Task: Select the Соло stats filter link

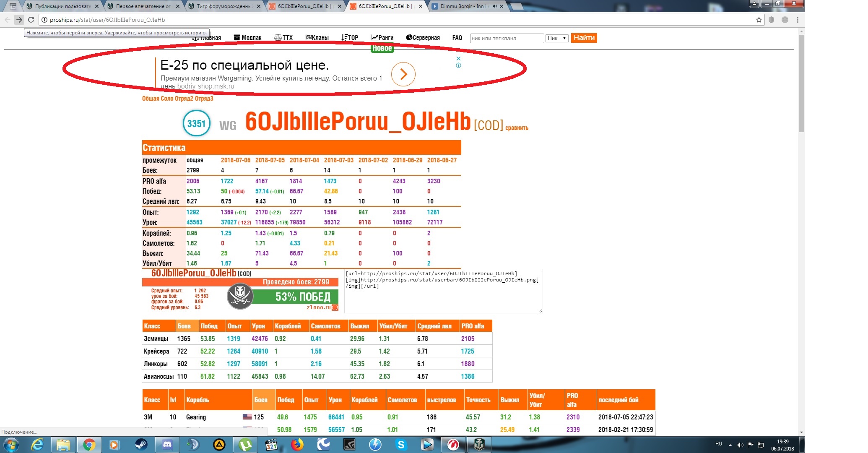Action: click(167, 99)
